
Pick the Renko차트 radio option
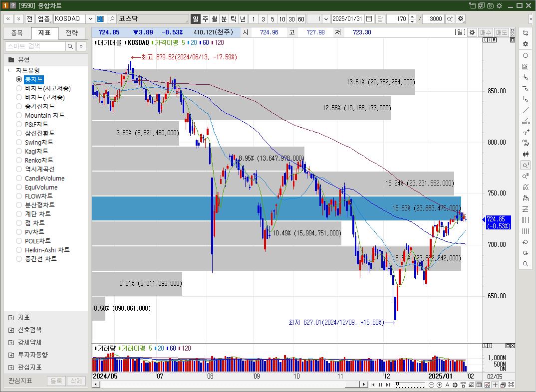point(19,160)
